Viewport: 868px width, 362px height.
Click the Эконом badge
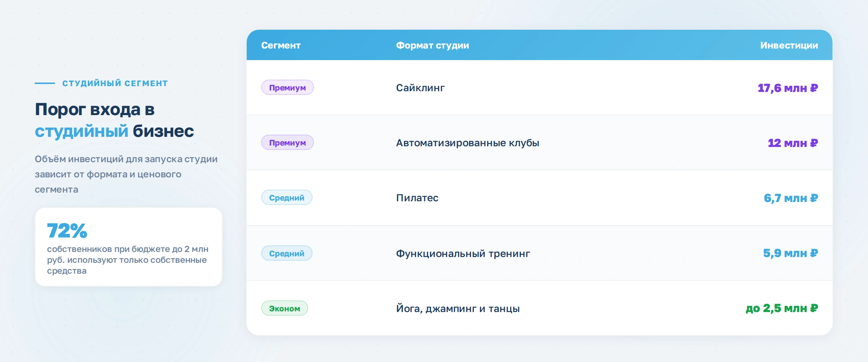[x=285, y=308]
